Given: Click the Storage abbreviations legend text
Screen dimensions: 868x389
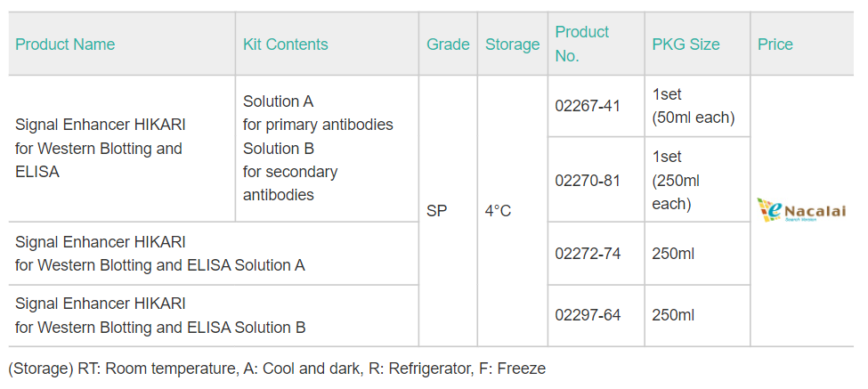Looking at the screenshot, I should click(277, 369).
